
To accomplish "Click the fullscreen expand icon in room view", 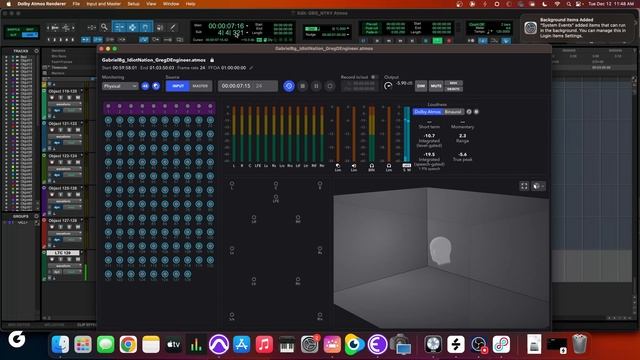I will click(524, 186).
